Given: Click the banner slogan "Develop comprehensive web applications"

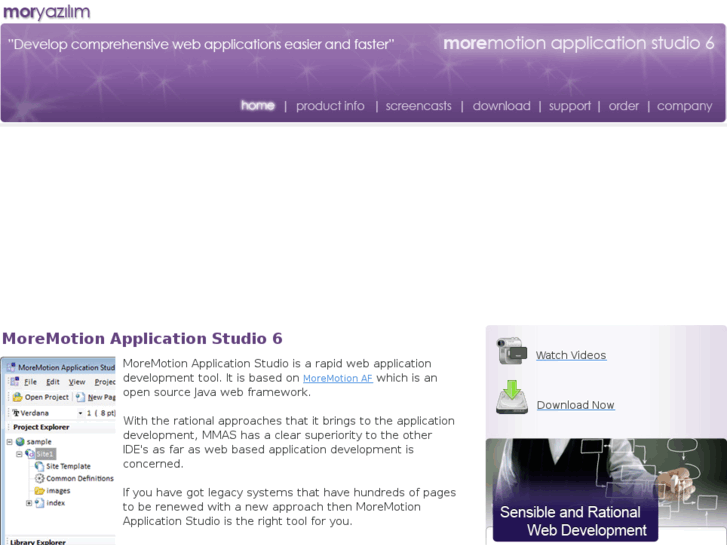Looking at the screenshot, I should point(201,45).
